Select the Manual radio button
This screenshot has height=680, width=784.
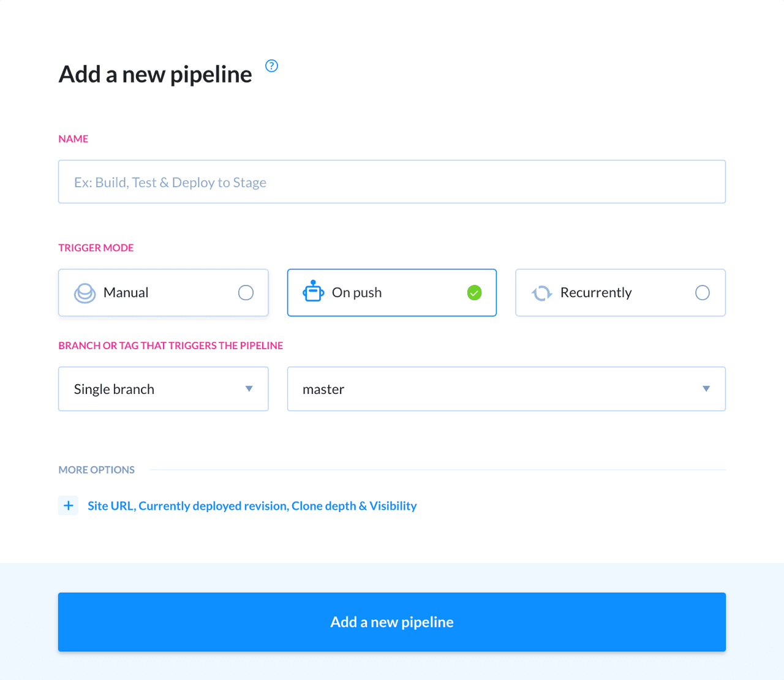coord(246,293)
